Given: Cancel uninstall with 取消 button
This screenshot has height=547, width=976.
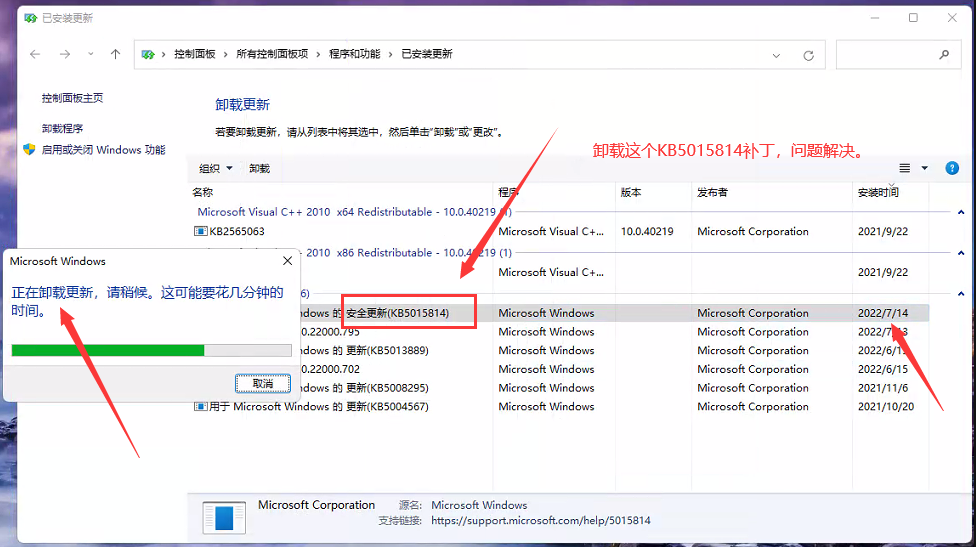Looking at the screenshot, I should point(263,383).
